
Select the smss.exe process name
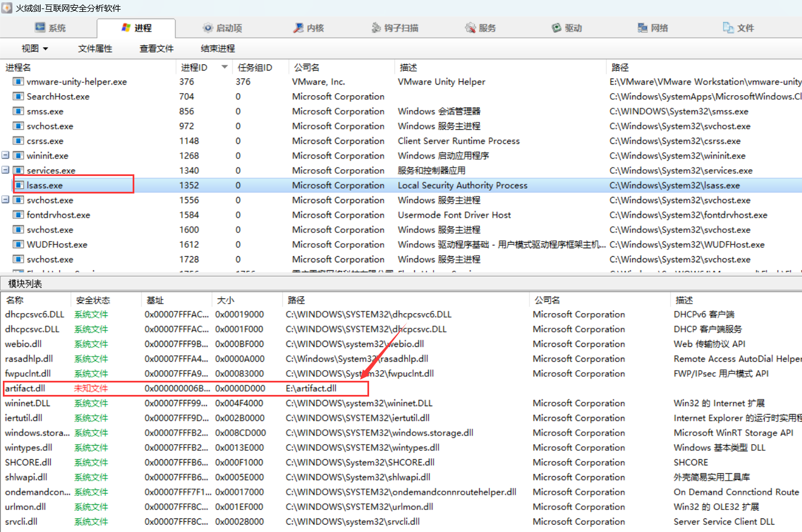45,111
